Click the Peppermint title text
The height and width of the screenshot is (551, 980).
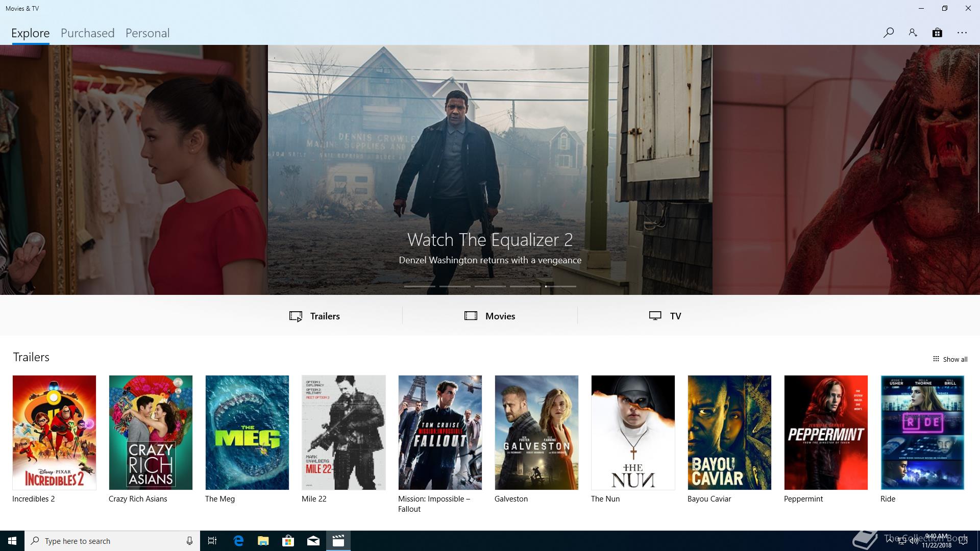(x=803, y=499)
